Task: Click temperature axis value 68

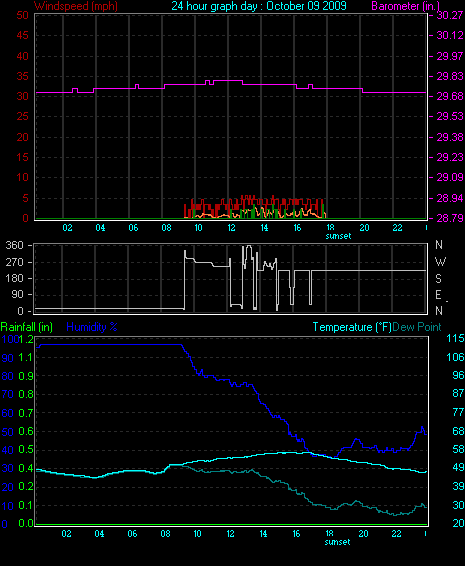Action: coord(458,431)
